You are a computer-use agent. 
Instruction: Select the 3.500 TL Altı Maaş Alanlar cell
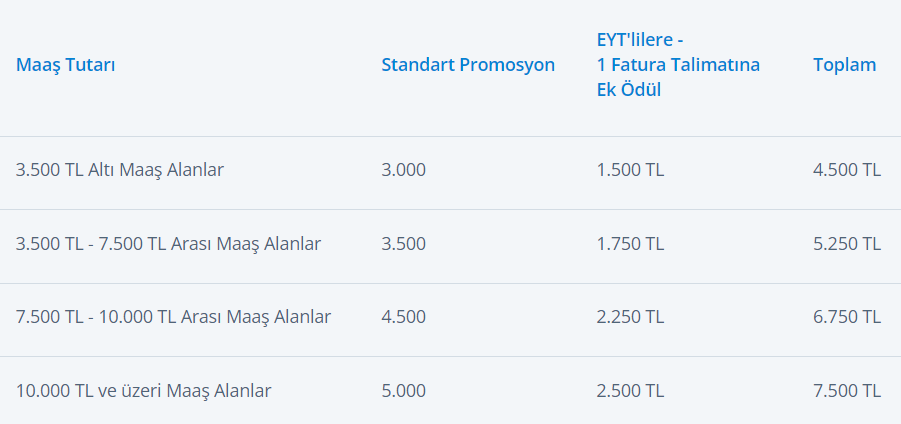click(x=120, y=170)
